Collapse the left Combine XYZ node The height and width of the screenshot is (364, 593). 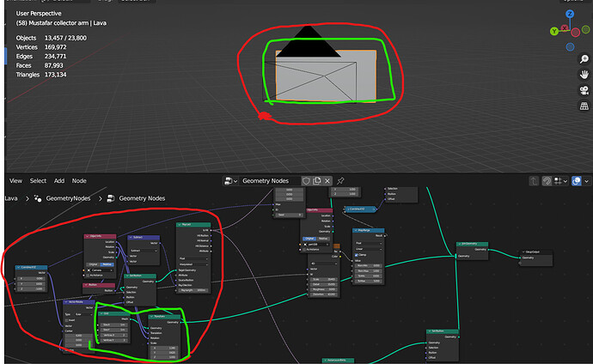click(x=18, y=267)
